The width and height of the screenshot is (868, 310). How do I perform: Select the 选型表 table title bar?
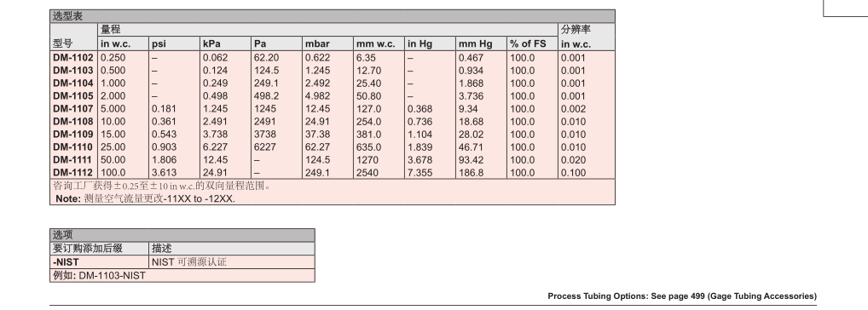[x=333, y=16]
